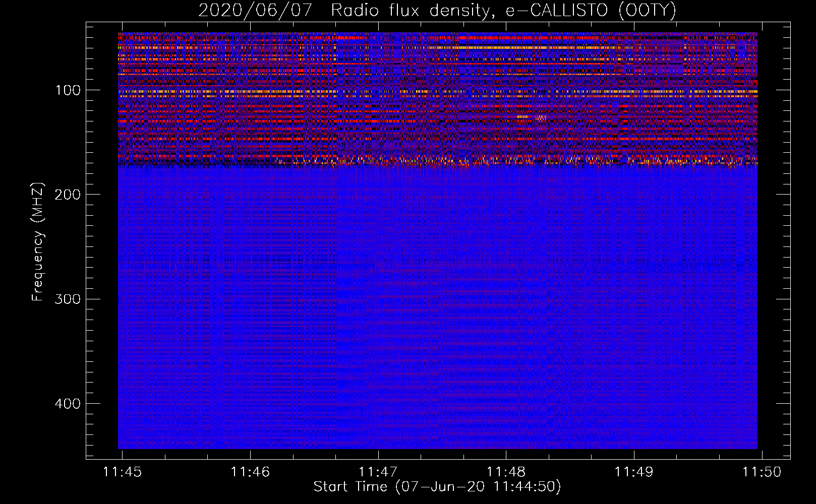Select the 11:49 time tick label
The width and height of the screenshot is (816, 504).
coord(633,472)
